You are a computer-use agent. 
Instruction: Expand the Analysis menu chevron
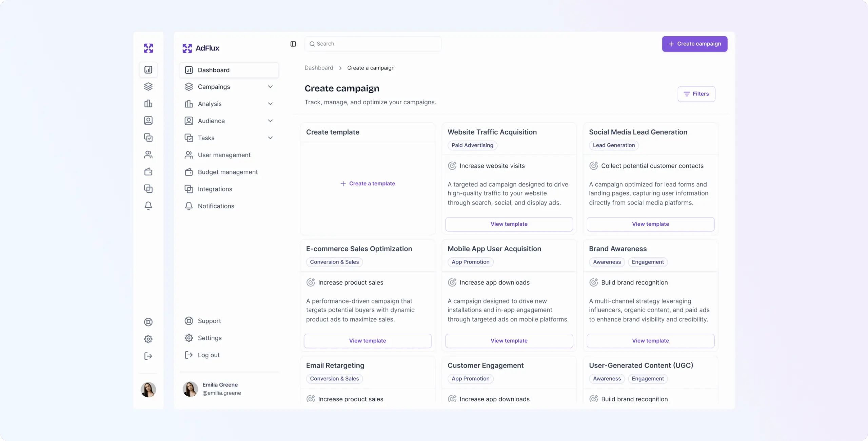tap(270, 104)
